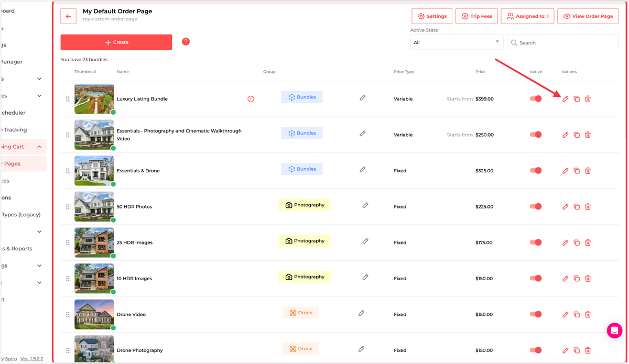The image size is (629, 364).
Task: Toggle Luxury Listing Bundle active switch
Action: click(535, 98)
